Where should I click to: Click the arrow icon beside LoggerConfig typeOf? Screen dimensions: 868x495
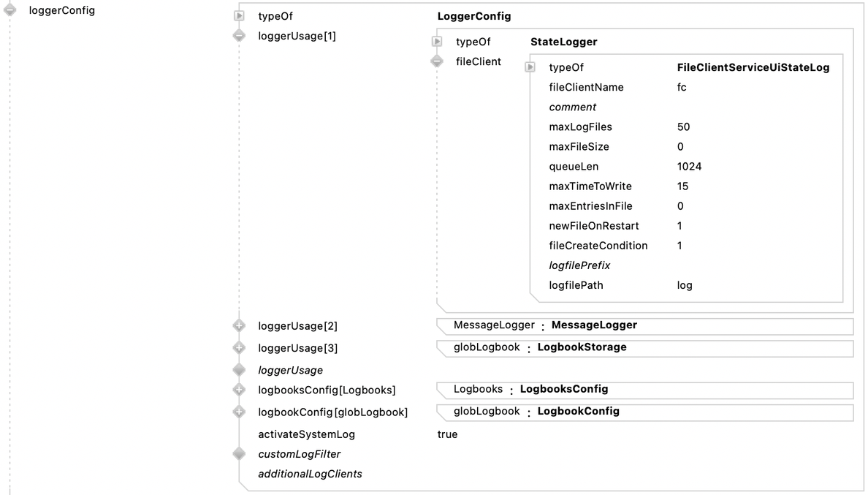[238, 16]
